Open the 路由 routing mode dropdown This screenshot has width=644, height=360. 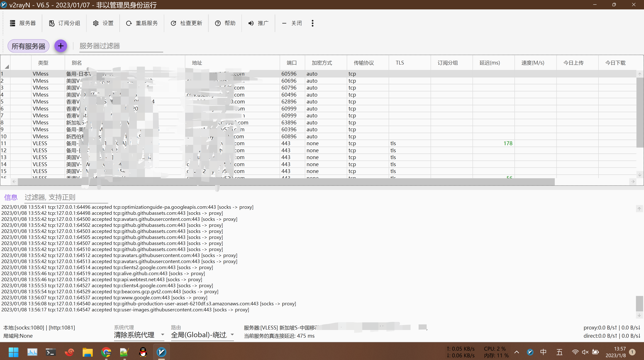[x=232, y=335]
